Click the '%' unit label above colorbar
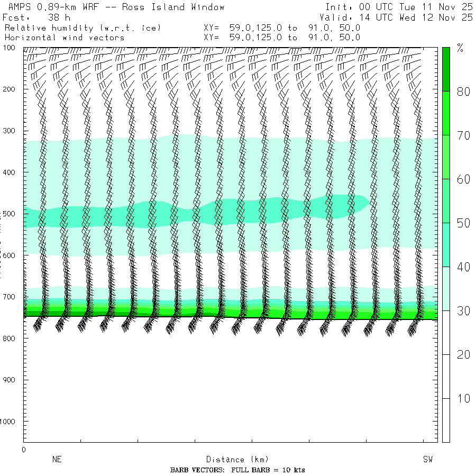The width and height of the screenshot is (476, 476). [x=460, y=48]
